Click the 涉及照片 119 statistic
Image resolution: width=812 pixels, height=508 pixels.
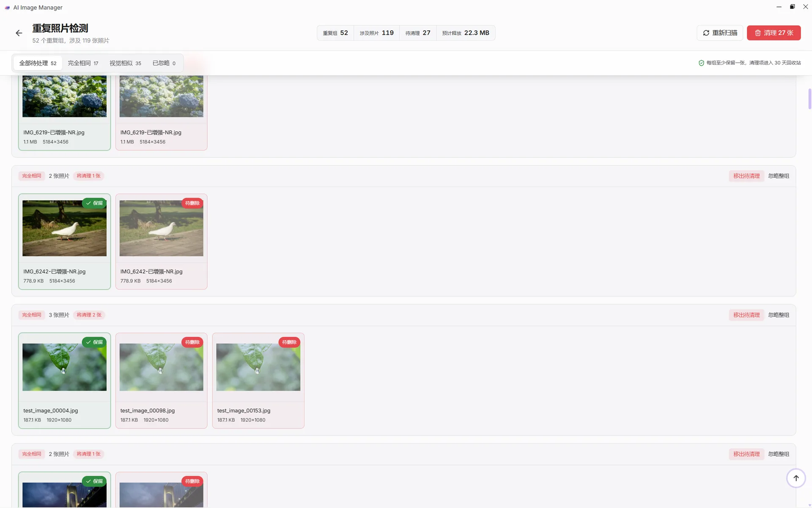(376, 33)
